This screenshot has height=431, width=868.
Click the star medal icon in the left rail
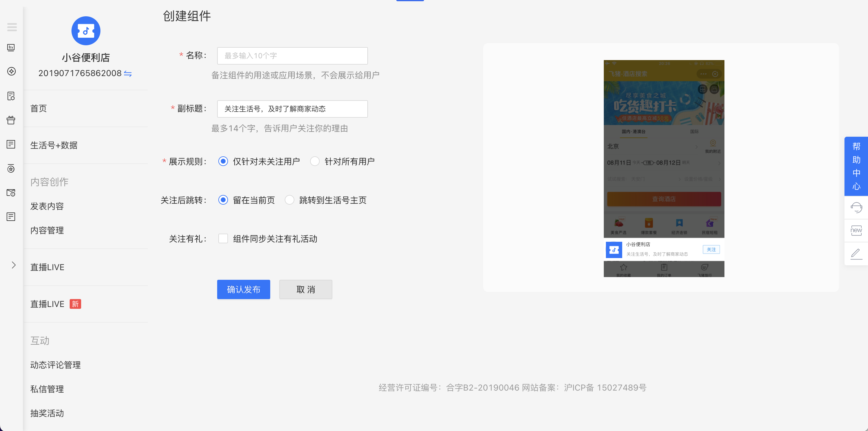(x=11, y=168)
